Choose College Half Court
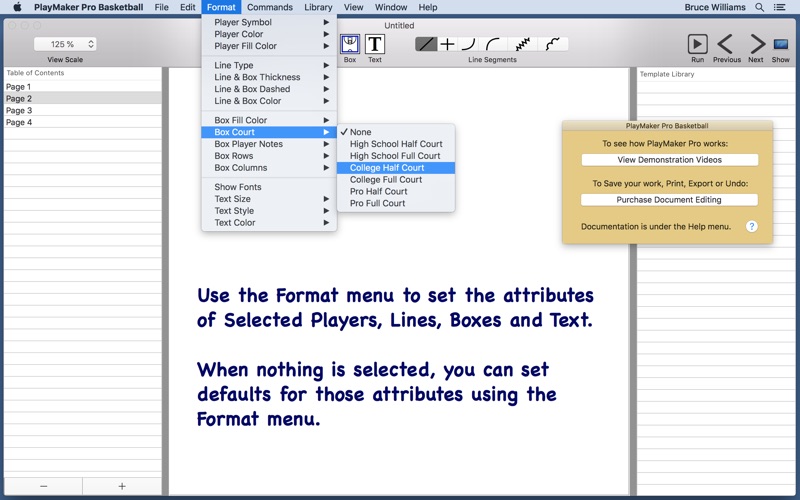800x500 pixels. [395, 168]
